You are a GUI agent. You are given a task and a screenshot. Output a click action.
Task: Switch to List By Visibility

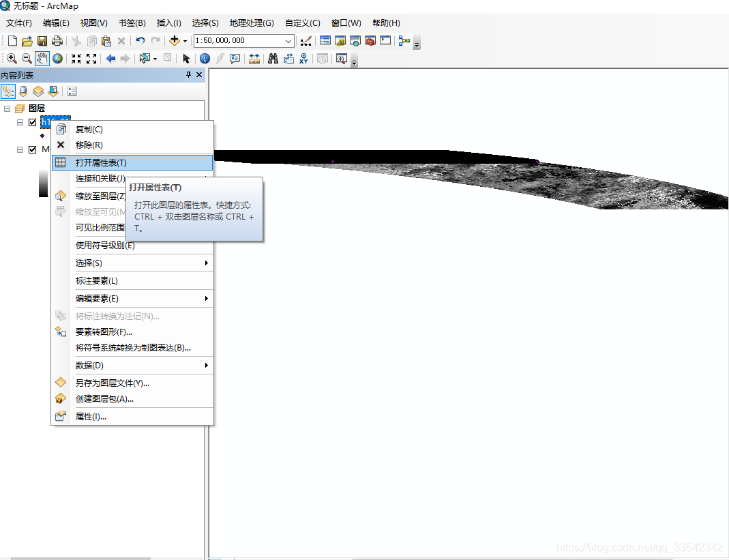[x=38, y=91]
